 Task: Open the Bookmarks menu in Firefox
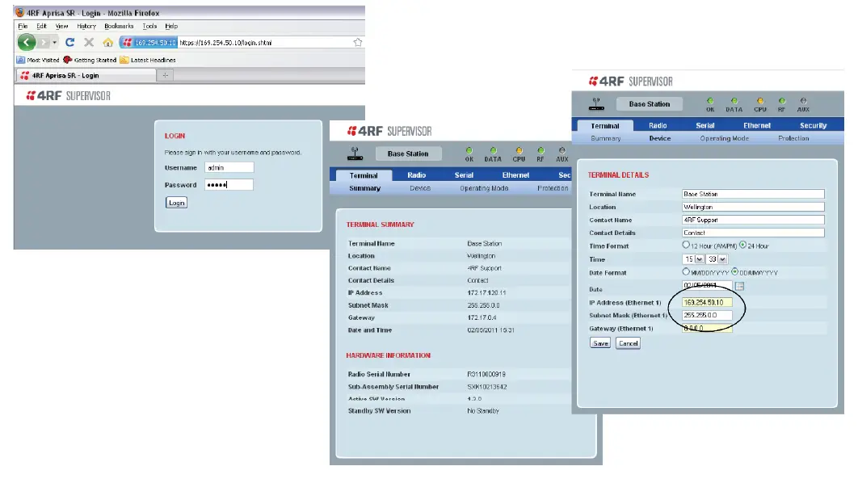(x=119, y=26)
